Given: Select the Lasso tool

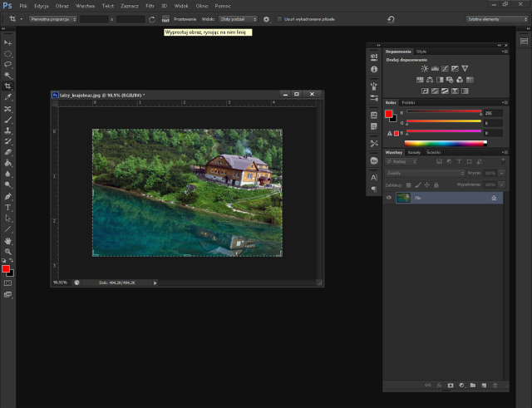Looking at the screenshot, I should pos(7,65).
